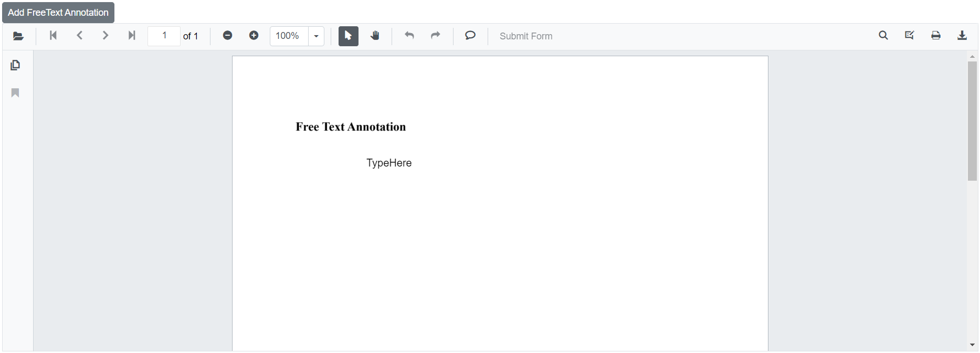
Task: Zoom in with the plus icon
Action: (x=254, y=36)
